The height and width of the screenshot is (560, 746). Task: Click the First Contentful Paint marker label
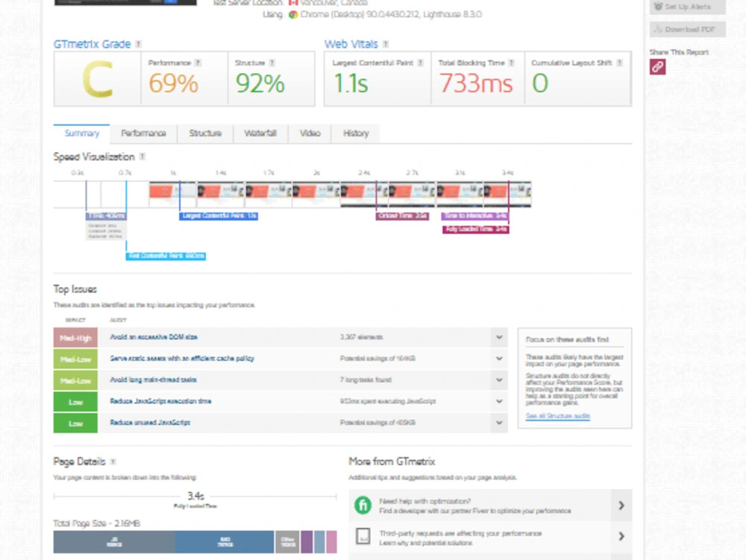tap(166, 256)
